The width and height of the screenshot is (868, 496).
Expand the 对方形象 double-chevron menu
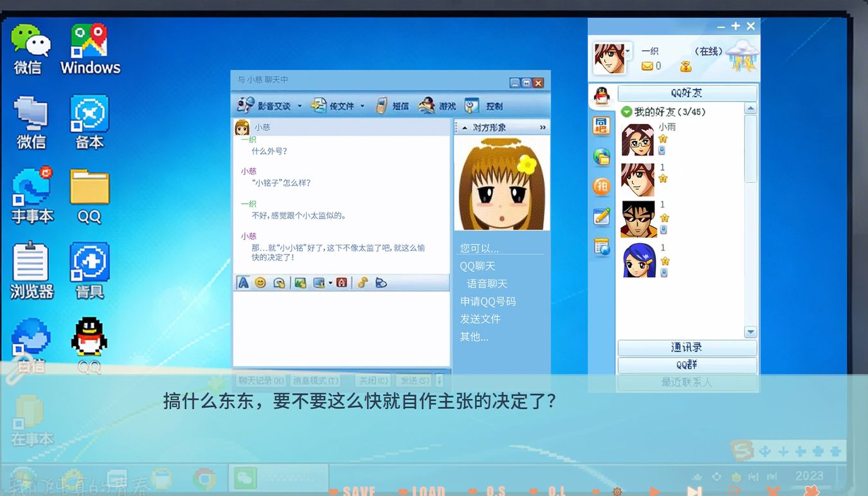click(x=543, y=127)
